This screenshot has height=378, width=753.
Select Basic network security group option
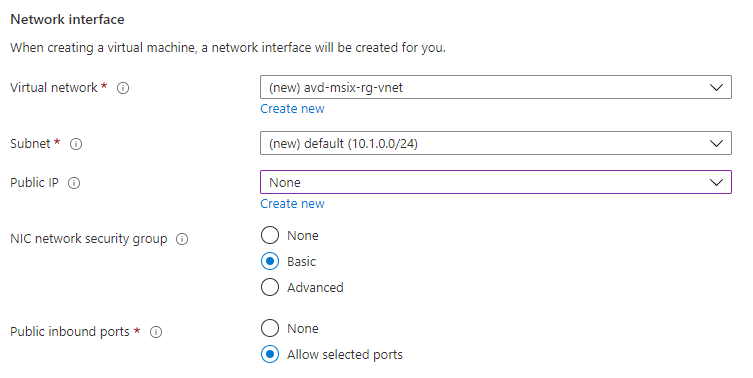[x=270, y=261]
